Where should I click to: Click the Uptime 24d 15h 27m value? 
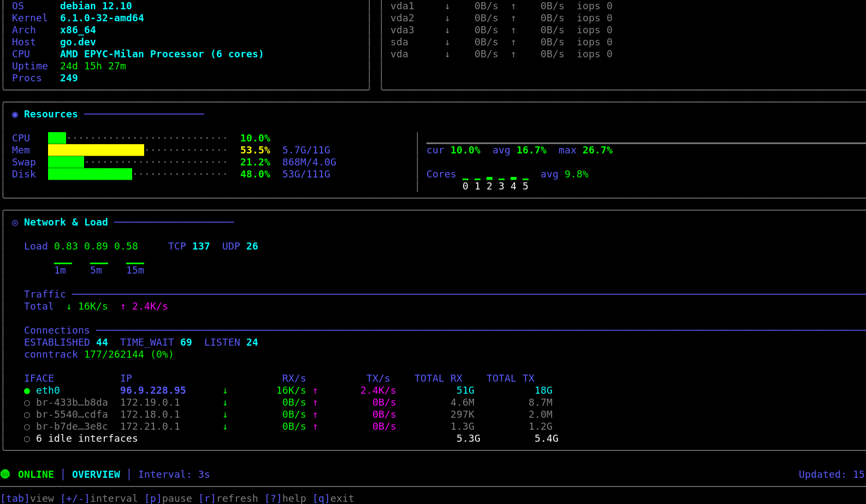pyautogui.click(x=93, y=66)
